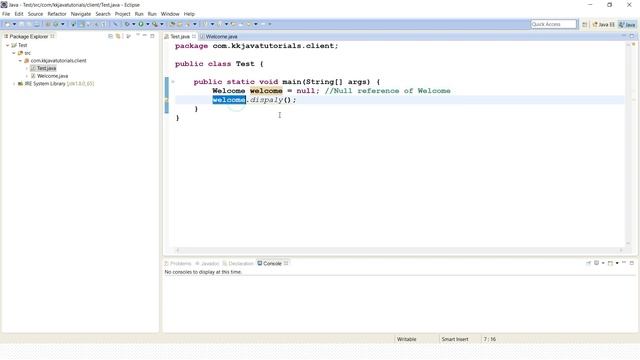
Task: Click the editor horizontal scrollbar track
Action: pos(399,250)
